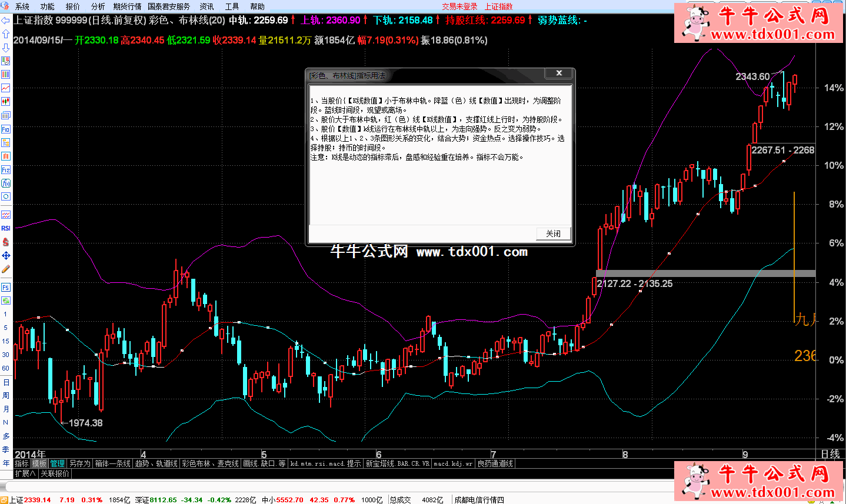Click the gray 2127.22 price gap band
The width and height of the screenshot is (846, 504).
tap(705, 273)
